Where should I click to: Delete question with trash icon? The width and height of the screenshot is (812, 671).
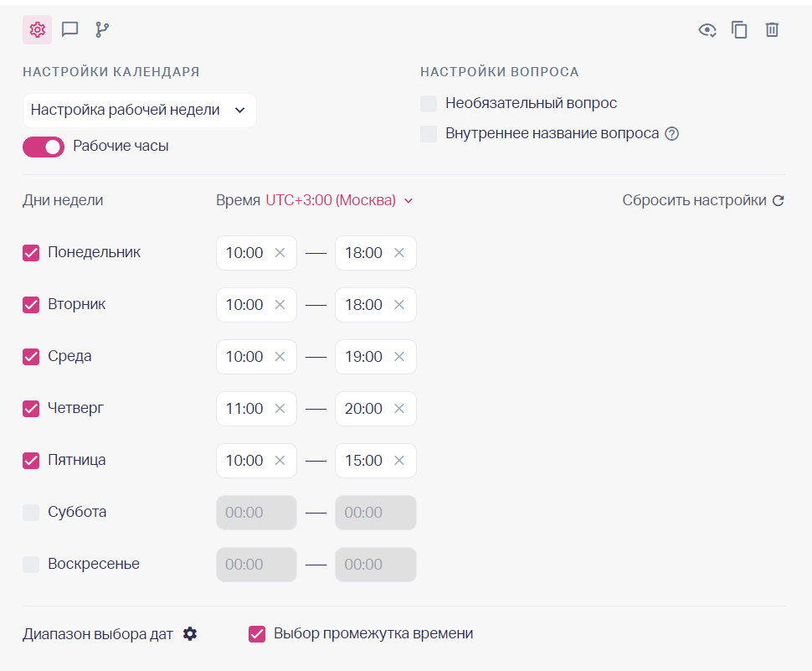[772, 30]
